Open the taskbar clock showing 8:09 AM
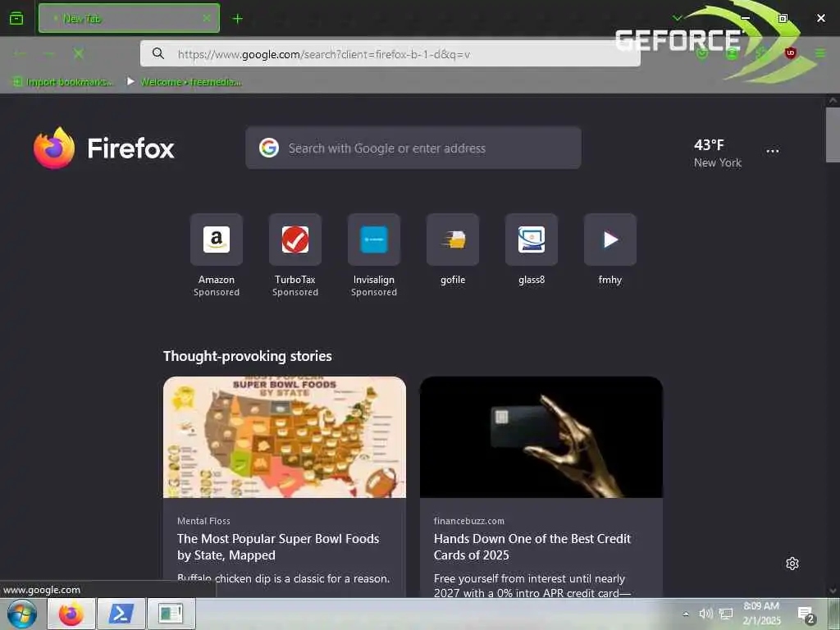This screenshot has height=630, width=840. click(761, 614)
